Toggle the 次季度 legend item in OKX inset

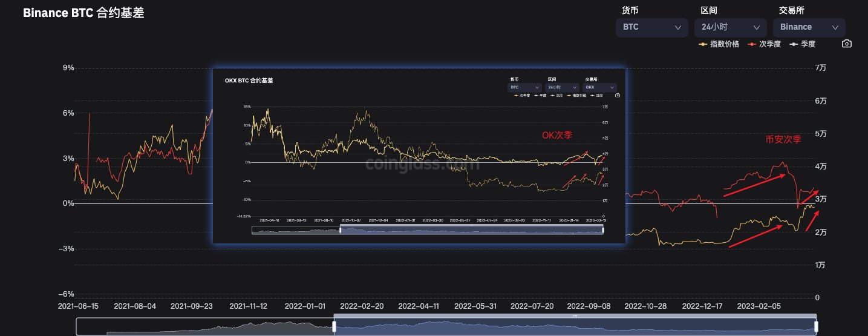[522, 96]
